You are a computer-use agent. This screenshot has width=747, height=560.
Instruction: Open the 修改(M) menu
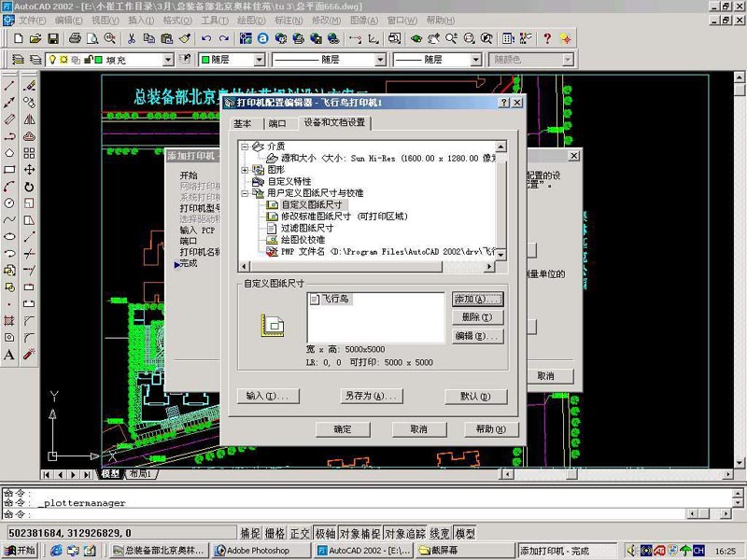point(326,21)
